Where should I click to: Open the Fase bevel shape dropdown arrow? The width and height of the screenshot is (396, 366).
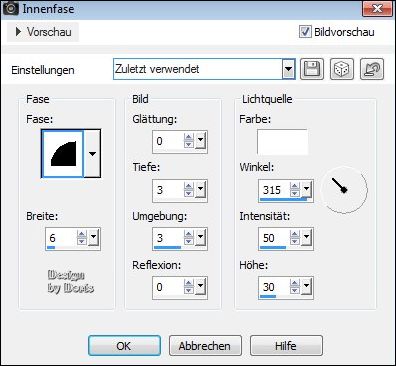point(92,154)
